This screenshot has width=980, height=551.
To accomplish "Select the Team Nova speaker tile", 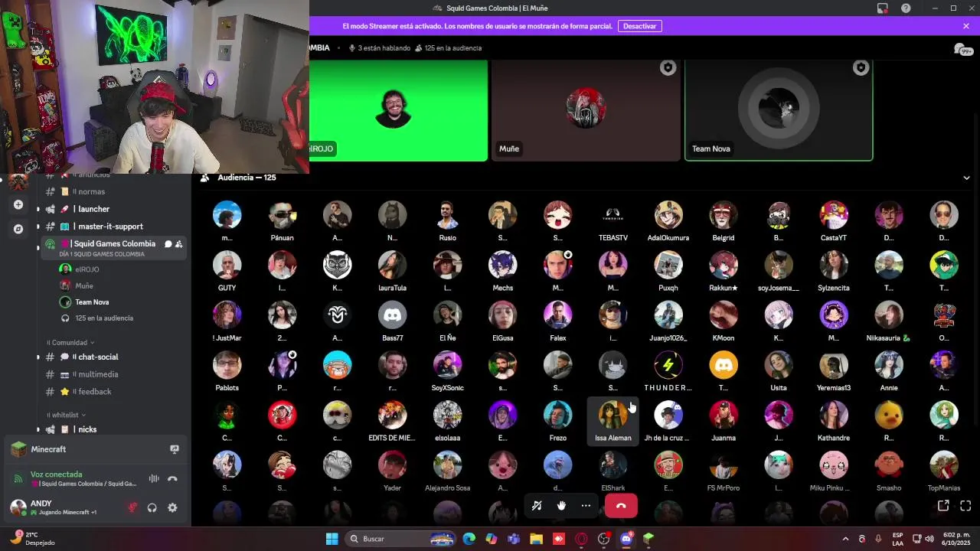I will [779, 110].
